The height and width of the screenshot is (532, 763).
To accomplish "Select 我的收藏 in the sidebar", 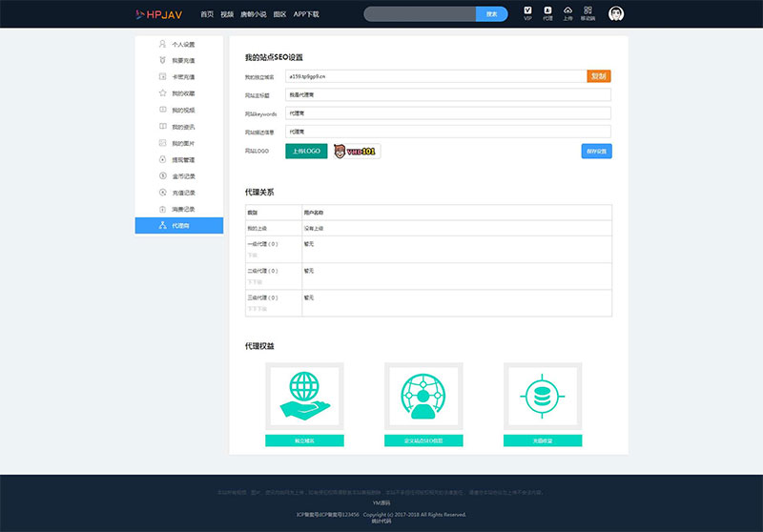I will point(179,93).
